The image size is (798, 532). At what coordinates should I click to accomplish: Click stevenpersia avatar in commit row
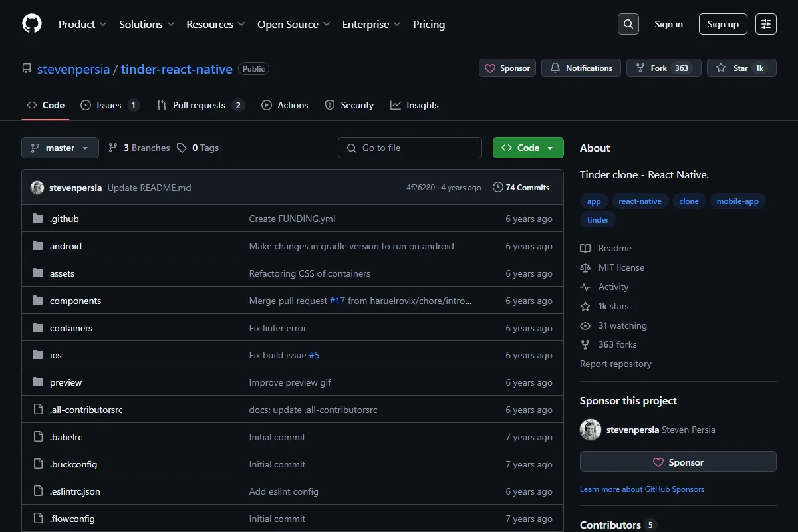click(x=37, y=188)
